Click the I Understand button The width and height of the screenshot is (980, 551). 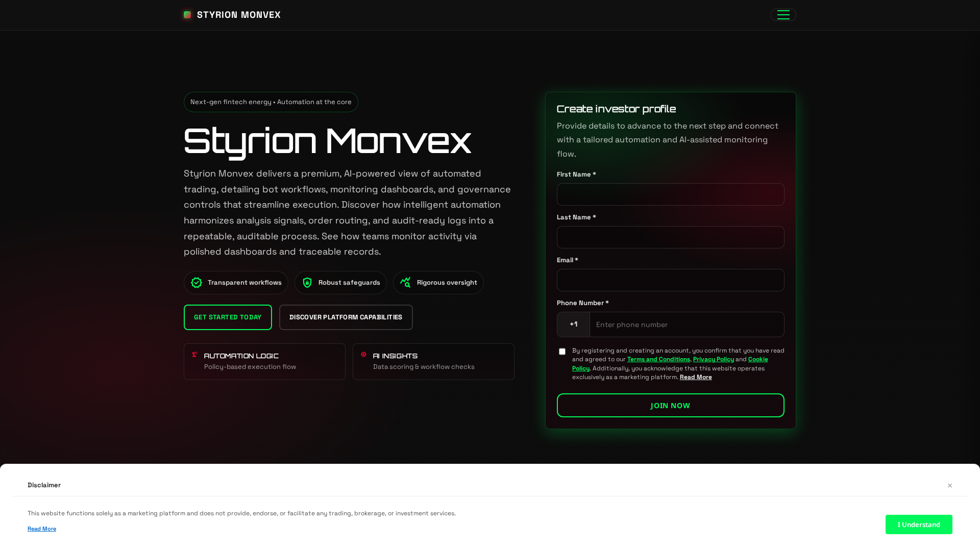pyautogui.click(x=918, y=524)
